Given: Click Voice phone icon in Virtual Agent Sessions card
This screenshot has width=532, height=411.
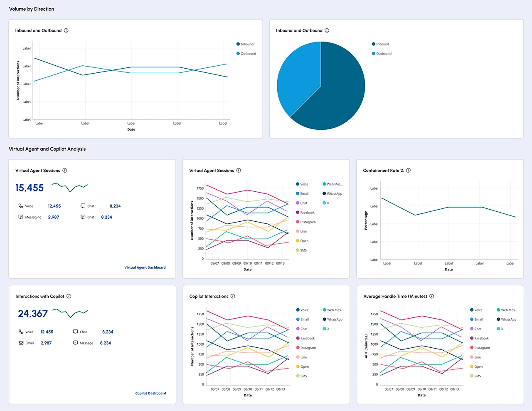Looking at the screenshot, I should (21, 206).
